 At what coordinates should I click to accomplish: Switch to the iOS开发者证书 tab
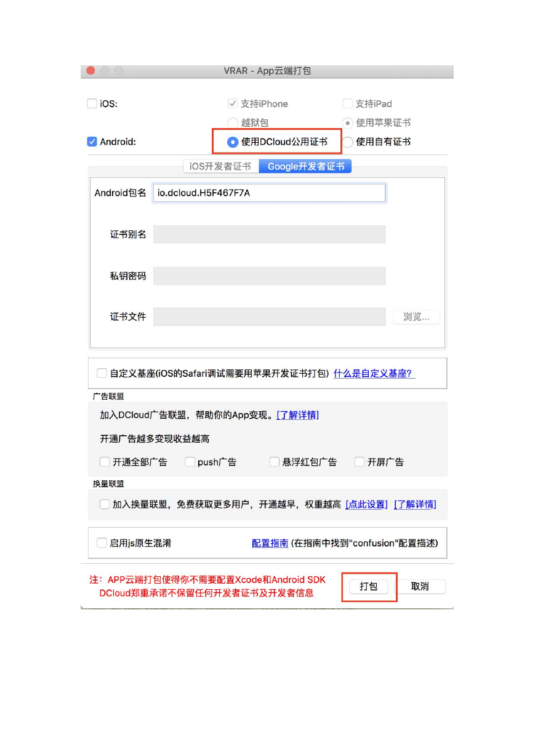[221, 166]
